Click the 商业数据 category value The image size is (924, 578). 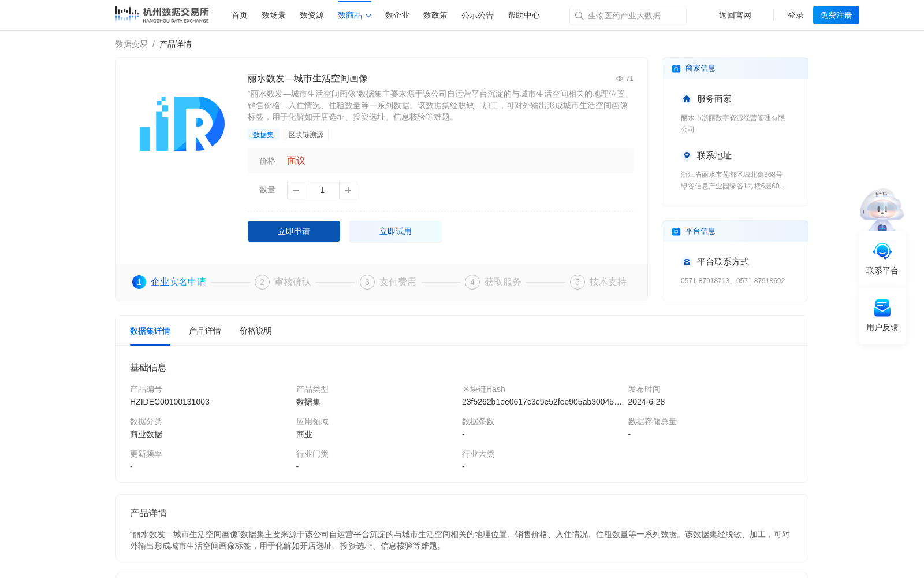point(146,434)
